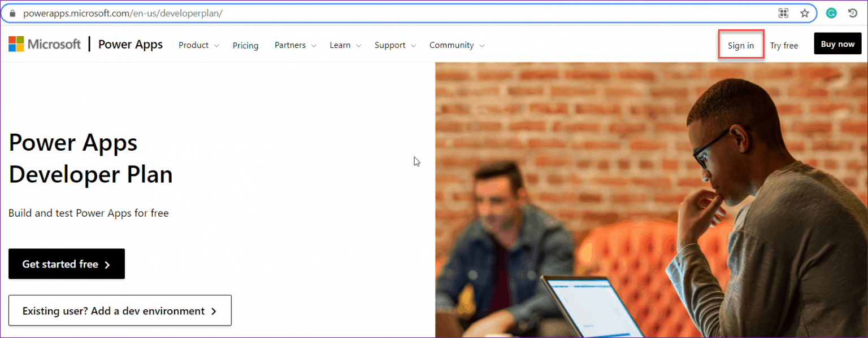Open the Grammarly extension icon
This screenshot has width=868, height=338.
pyautogui.click(x=831, y=12)
